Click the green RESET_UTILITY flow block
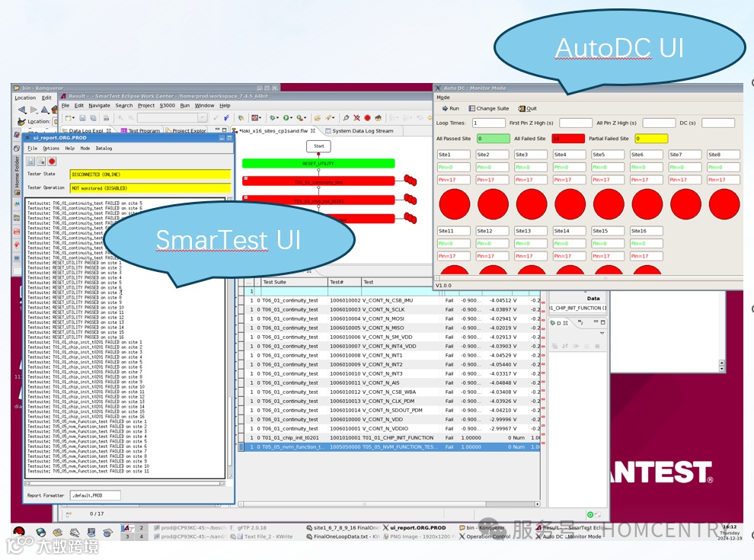Viewport: 754px width, 560px height. (x=318, y=164)
